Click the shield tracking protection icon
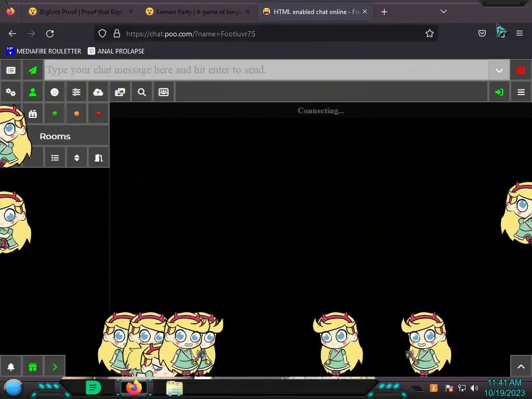532x399 pixels. tap(102, 33)
